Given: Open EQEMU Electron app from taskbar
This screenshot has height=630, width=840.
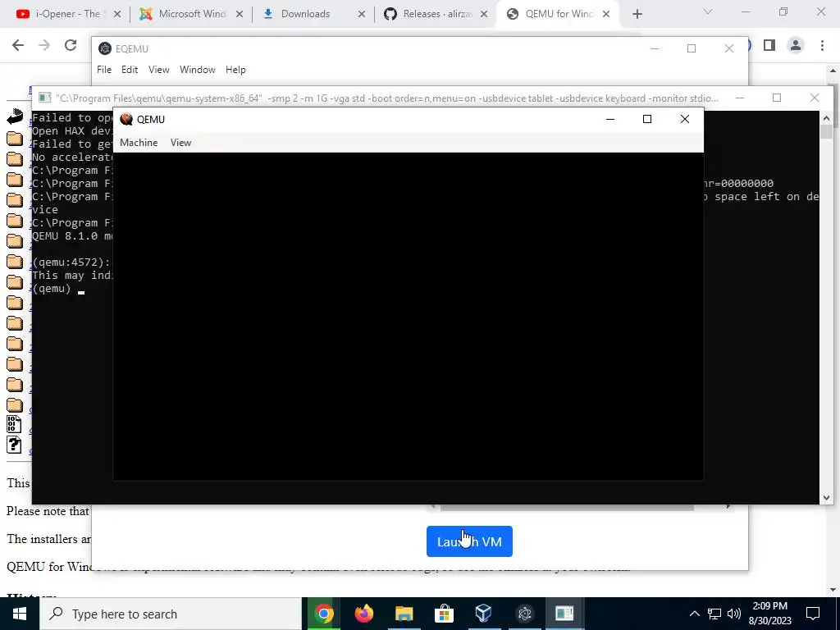Looking at the screenshot, I should tap(524, 614).
